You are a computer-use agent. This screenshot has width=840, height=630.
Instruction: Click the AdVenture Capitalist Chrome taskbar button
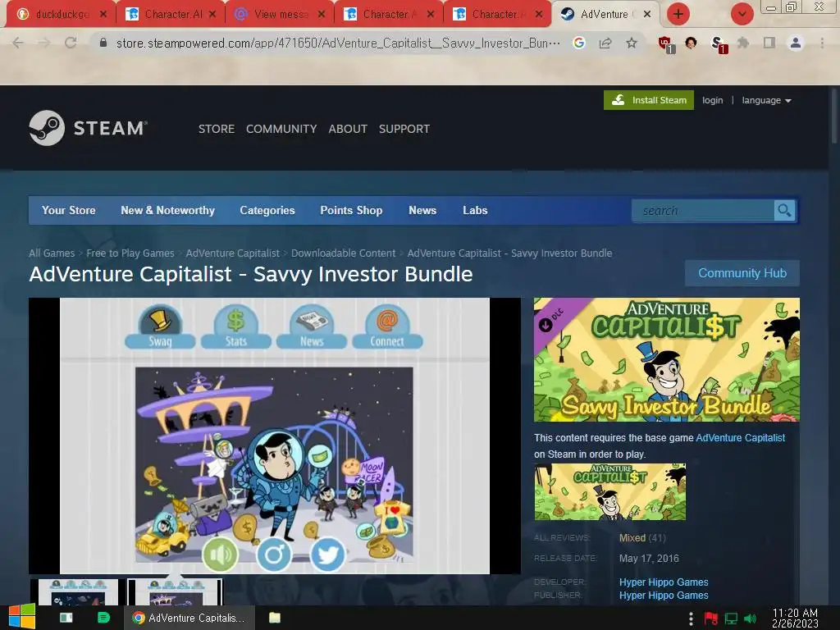pos(189,618)
